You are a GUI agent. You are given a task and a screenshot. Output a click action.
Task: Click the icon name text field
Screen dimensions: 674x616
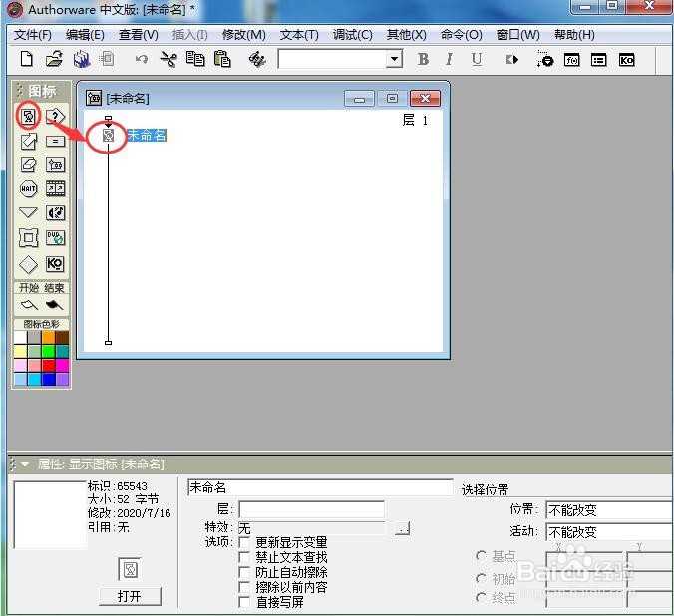pyautogui.click(x=320, y=487)
